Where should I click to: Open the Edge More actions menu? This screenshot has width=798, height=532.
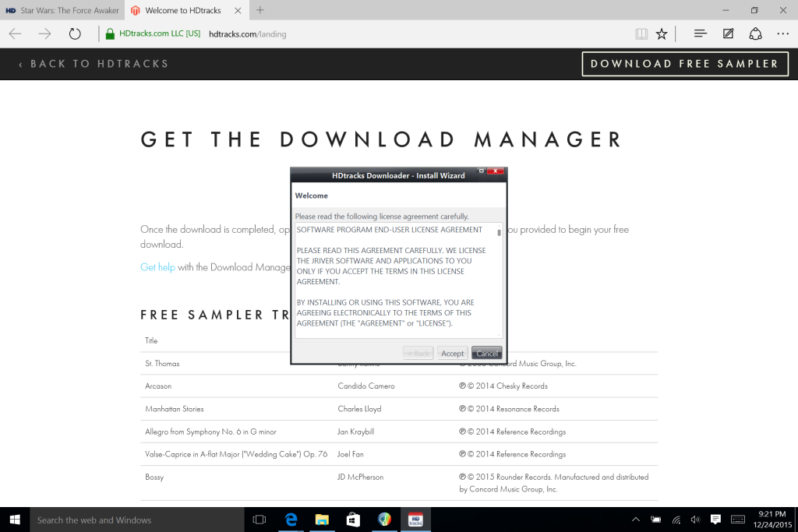782,33
